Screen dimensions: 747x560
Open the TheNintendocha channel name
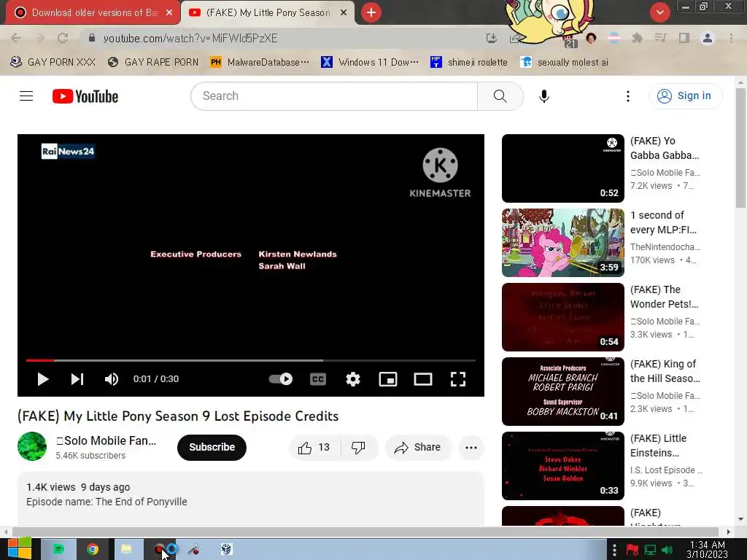[665, 246]
